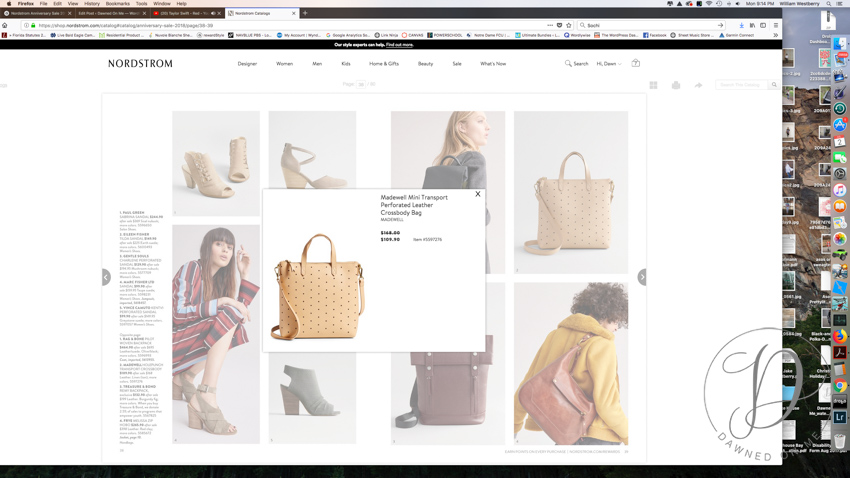
Task: Open the Firefox downloads arrow
Action: 742,25
